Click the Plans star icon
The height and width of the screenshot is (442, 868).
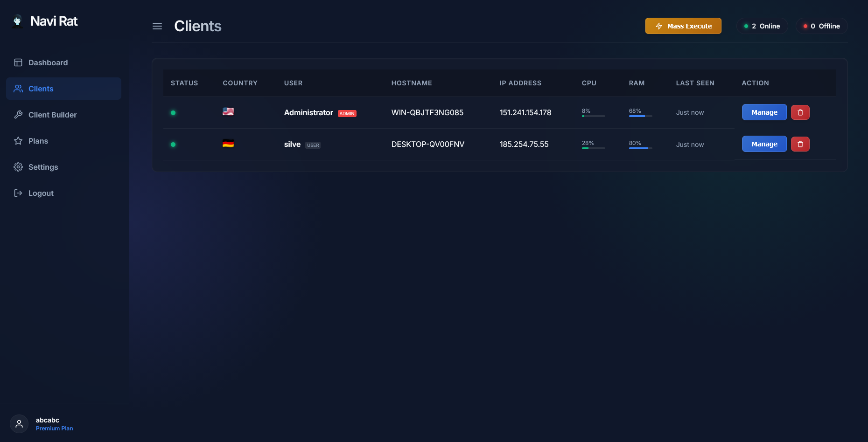pos(18,141)
